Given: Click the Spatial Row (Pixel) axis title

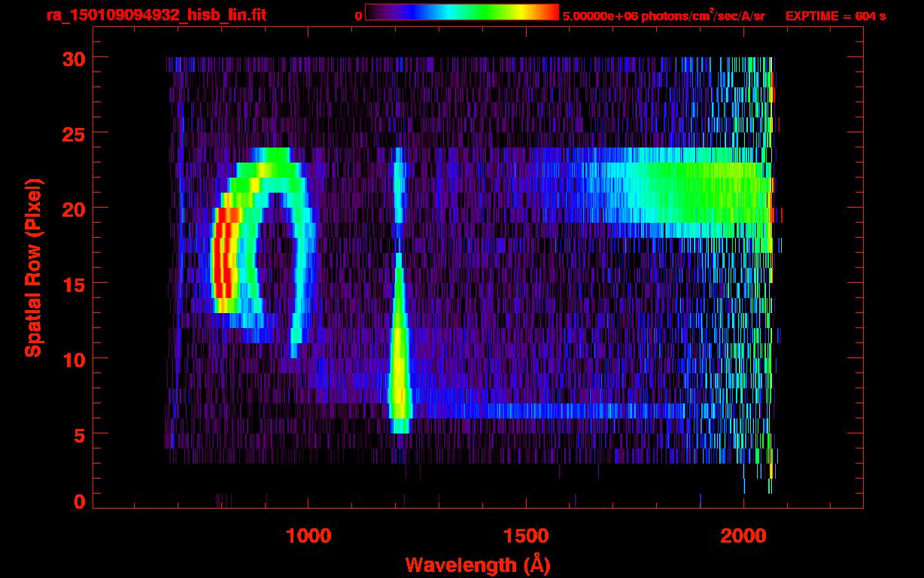Looking at the screenshot, I should pos(32,267).
